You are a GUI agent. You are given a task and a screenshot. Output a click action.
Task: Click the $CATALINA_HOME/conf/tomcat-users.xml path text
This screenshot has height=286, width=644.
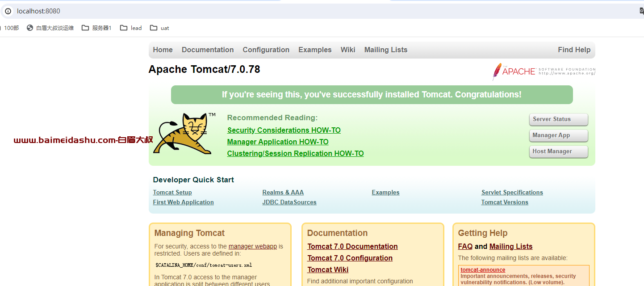204,265
